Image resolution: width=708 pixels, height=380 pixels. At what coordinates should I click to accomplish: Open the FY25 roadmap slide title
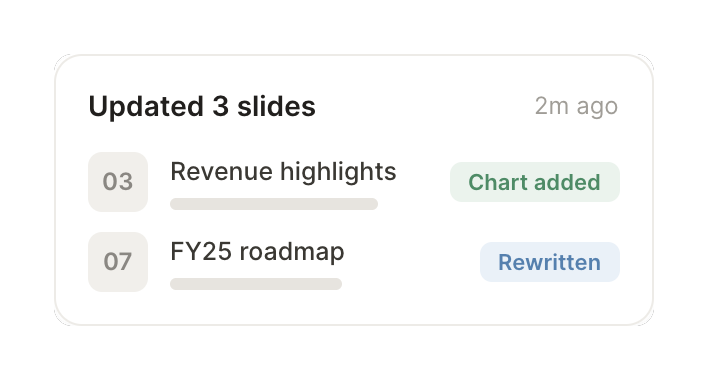(257, 252)
